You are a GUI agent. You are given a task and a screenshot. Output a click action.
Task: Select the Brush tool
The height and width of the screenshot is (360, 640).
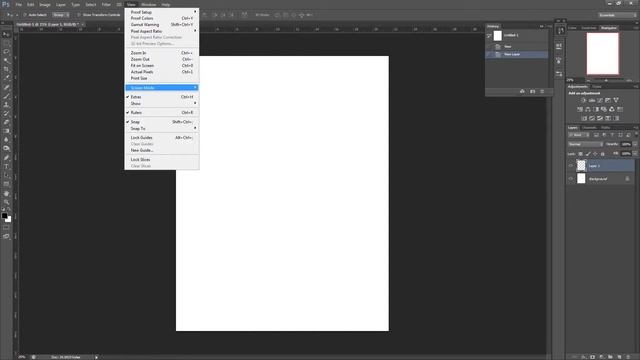tap(6, 96)
